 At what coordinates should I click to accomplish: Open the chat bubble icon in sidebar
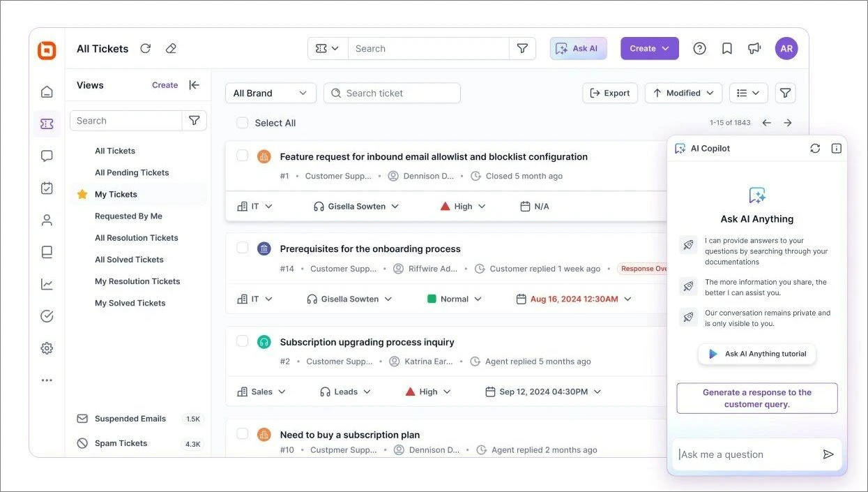pyautogui.click(x=47, y=156)
